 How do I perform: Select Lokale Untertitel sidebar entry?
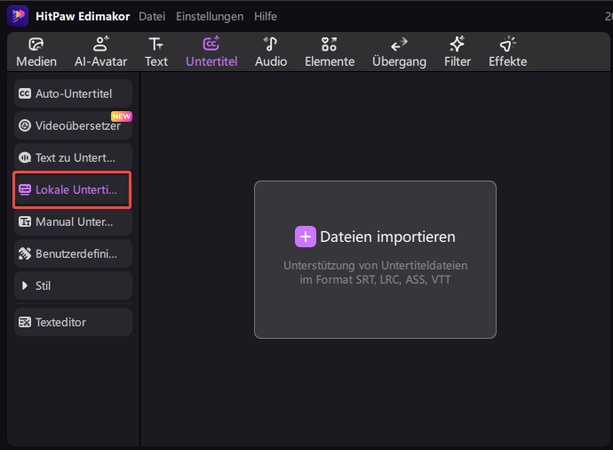pyautogui.click(x=71, y=190)
